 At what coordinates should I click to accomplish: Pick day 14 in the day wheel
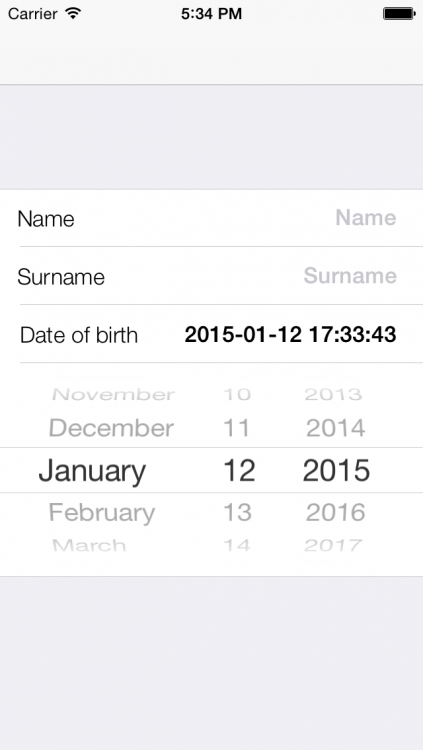coord(237,545)
